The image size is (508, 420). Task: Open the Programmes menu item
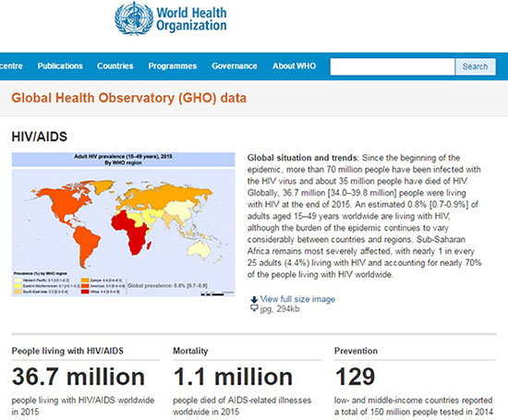173,66
